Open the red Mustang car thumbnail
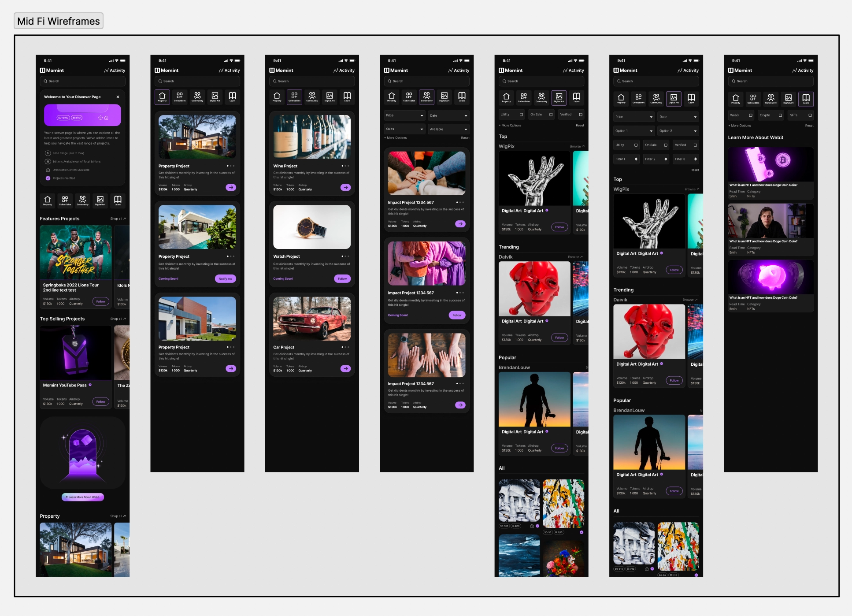852x616 pixels. click(x=312, y=319)
